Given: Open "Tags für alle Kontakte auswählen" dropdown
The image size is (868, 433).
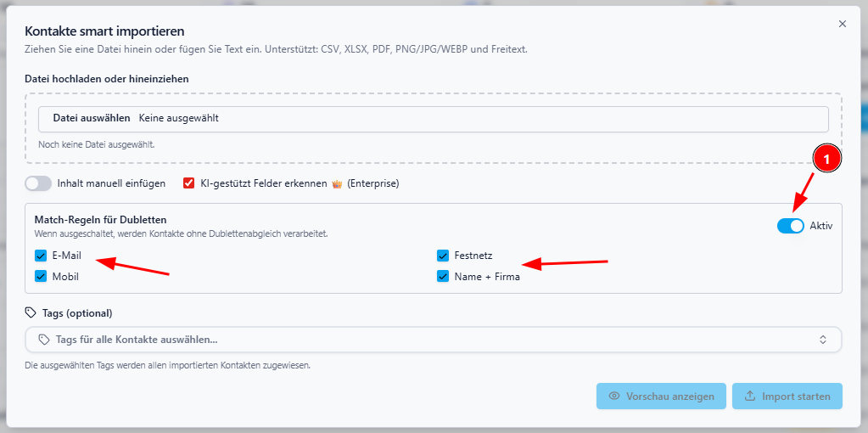Looking at the screenshot, I should tap(424, 340).
